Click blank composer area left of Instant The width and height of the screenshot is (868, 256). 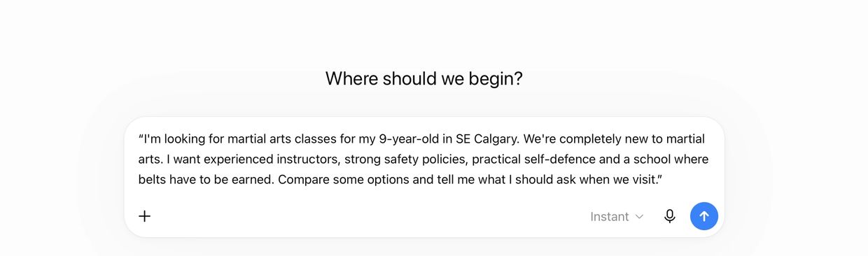(x=364, y=217)
